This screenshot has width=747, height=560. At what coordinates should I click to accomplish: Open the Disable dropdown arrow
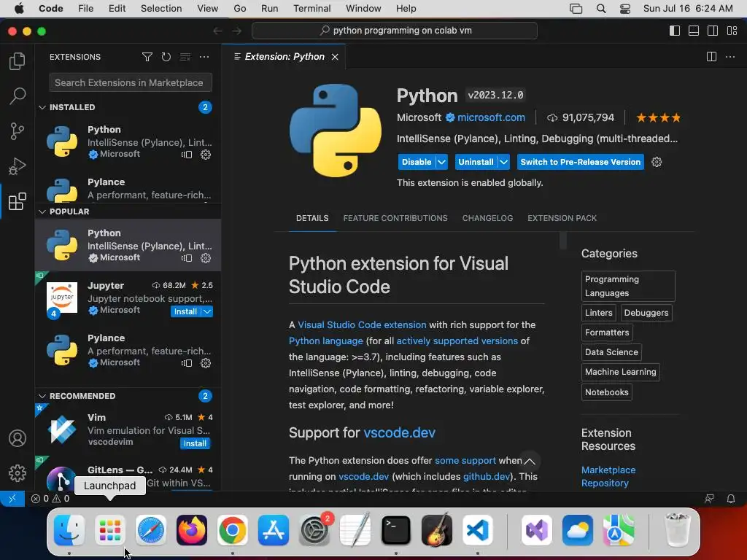(x=441, y=162)
